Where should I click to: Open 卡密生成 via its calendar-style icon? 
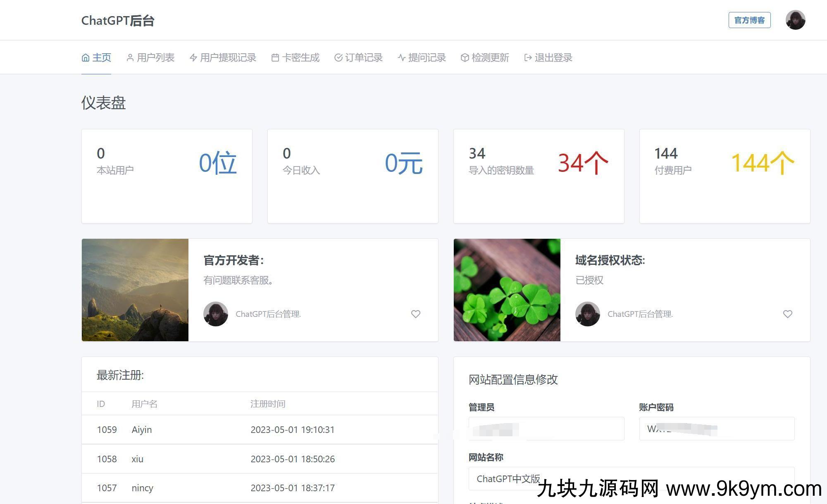[x=275, y=58]
